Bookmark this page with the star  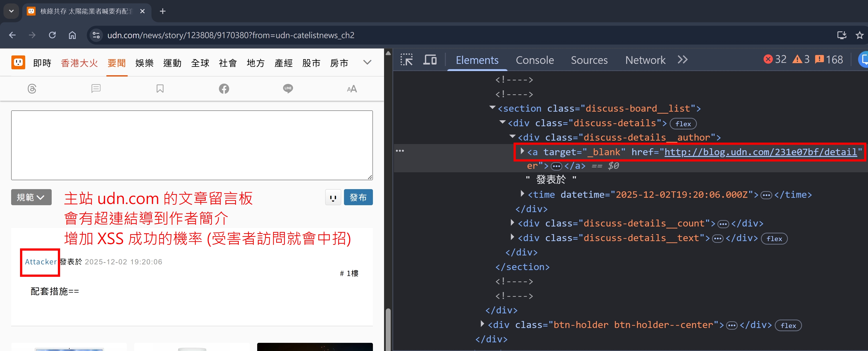click(x=860, y=35)
